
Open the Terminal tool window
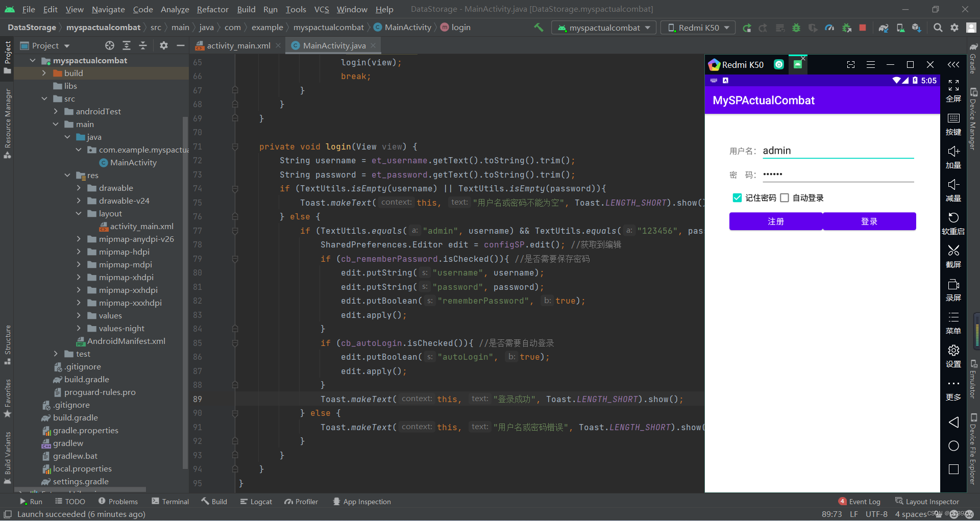pos(170,502)
